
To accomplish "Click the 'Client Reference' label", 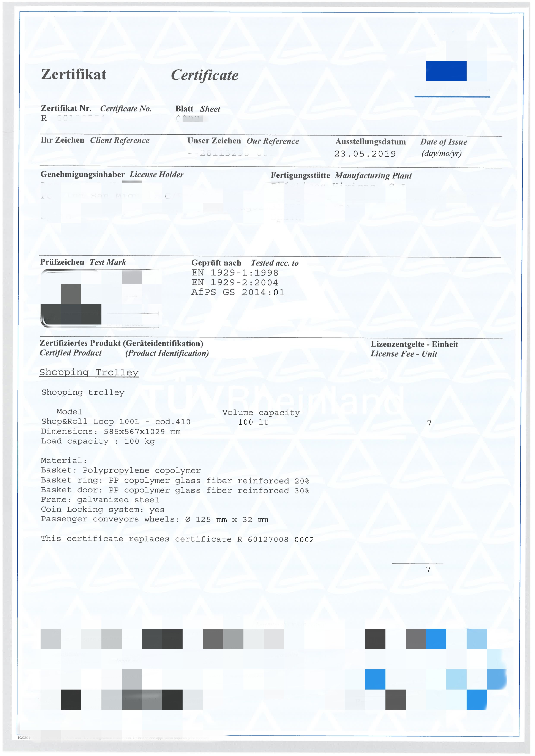I will (120, 140).
